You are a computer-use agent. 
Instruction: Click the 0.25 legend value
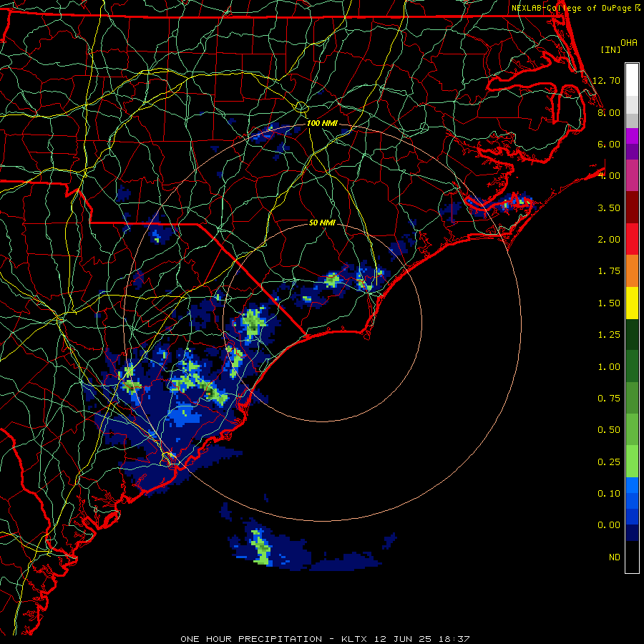point(609,462)
